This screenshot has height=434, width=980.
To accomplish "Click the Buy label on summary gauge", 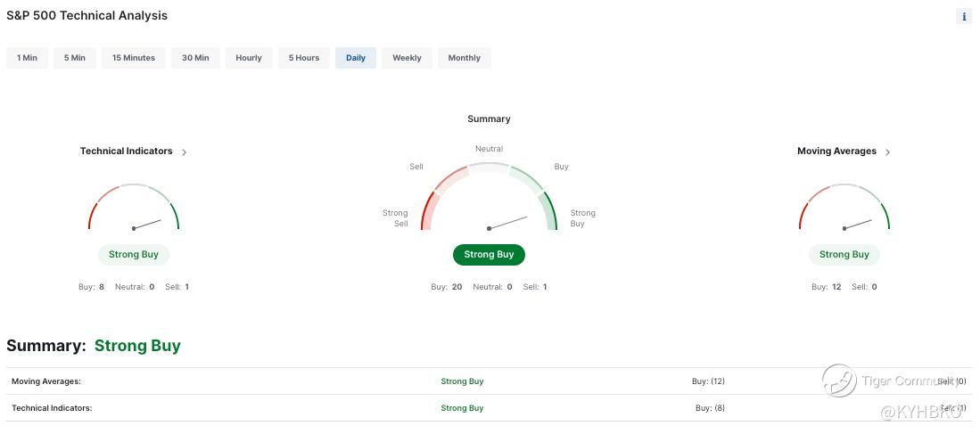I will tap(561, 167).
